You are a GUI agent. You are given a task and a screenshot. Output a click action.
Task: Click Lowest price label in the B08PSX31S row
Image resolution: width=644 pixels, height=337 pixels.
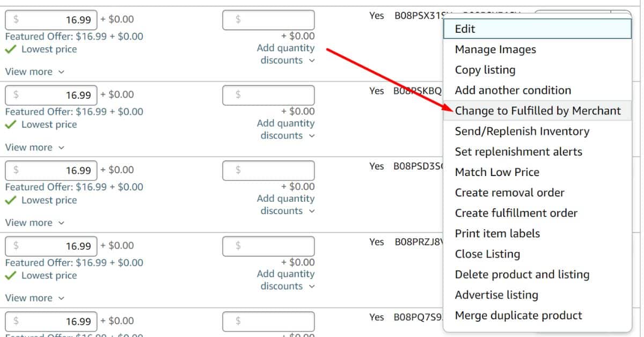[x=49, y=49]
